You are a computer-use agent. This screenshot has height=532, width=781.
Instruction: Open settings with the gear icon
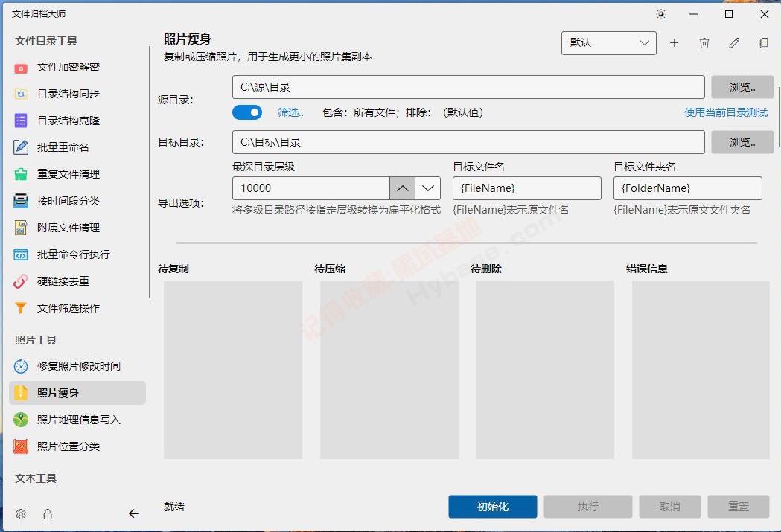coord(21,514)
